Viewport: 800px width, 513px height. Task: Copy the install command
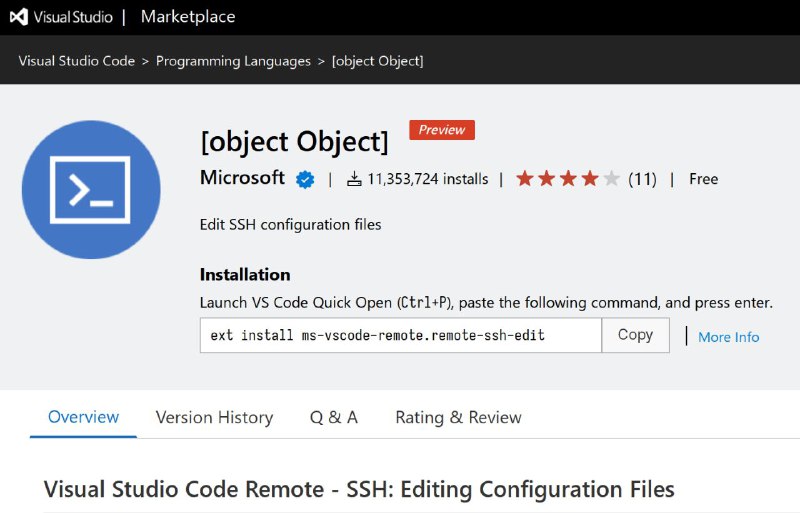point(636,335)
